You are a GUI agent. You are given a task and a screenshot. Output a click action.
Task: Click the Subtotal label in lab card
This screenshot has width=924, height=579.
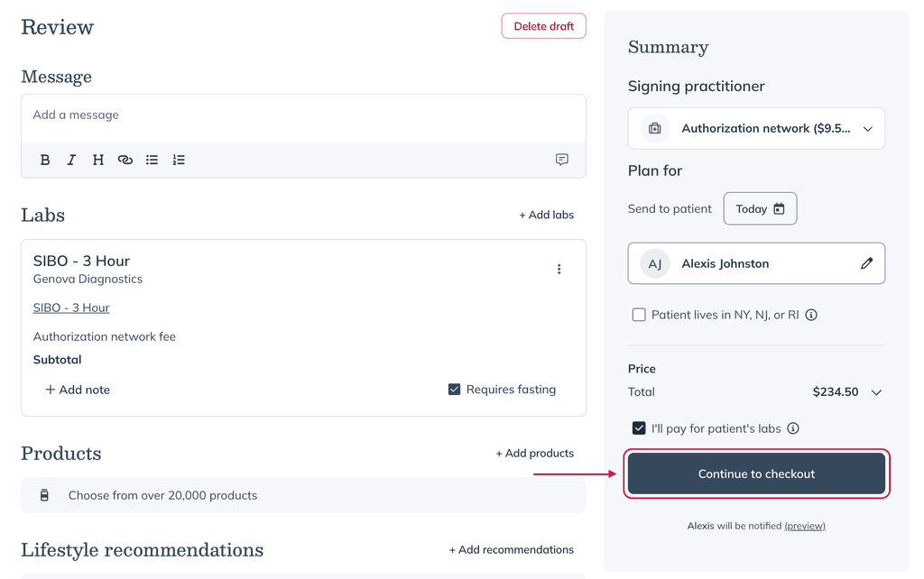coord(57,360)
